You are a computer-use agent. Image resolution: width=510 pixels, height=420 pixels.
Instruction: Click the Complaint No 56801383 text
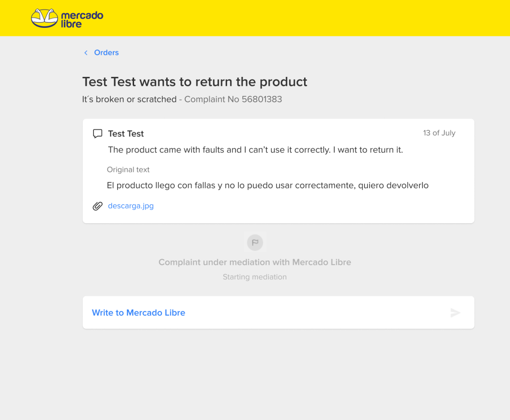233,100
